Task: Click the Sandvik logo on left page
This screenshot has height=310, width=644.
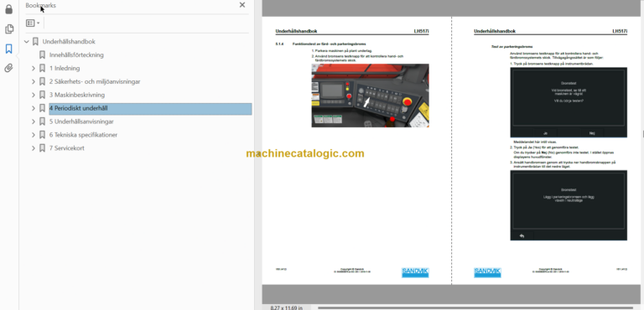Action: click(x=415, y=272)
